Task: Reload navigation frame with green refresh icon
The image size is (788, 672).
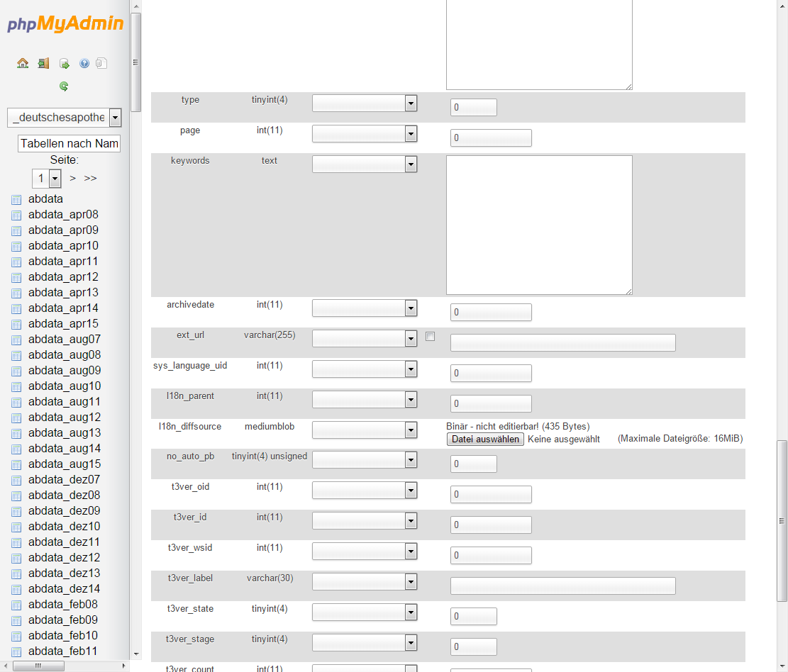Action: pyautogui.click(x=64, y=86)
